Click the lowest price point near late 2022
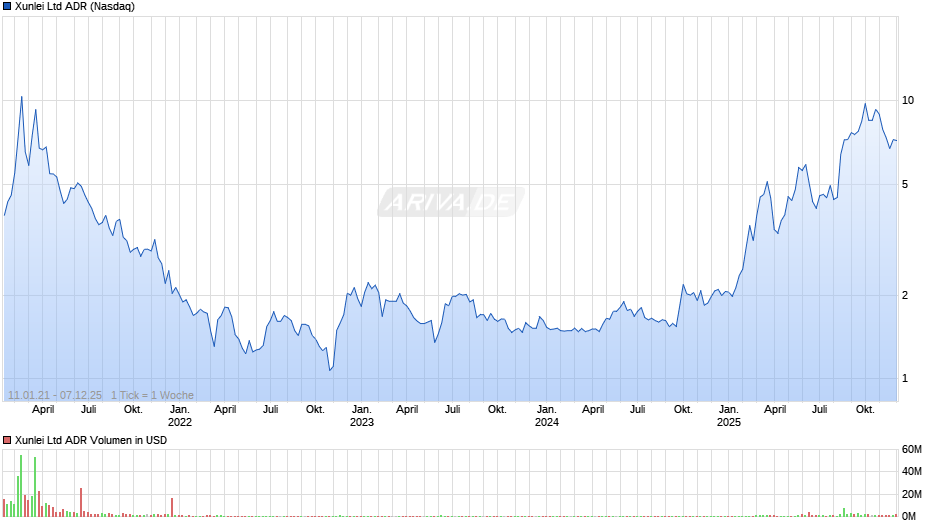 330,370
